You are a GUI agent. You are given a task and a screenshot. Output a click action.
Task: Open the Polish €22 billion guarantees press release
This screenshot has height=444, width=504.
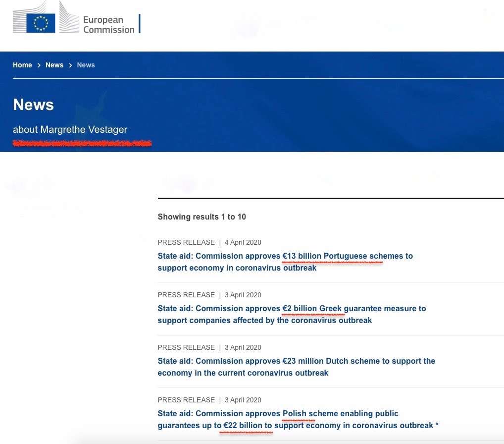(298, 419)
